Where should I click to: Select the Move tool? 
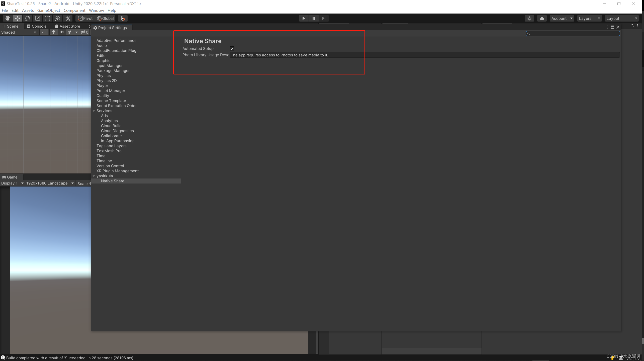click(x=18, y=18)
